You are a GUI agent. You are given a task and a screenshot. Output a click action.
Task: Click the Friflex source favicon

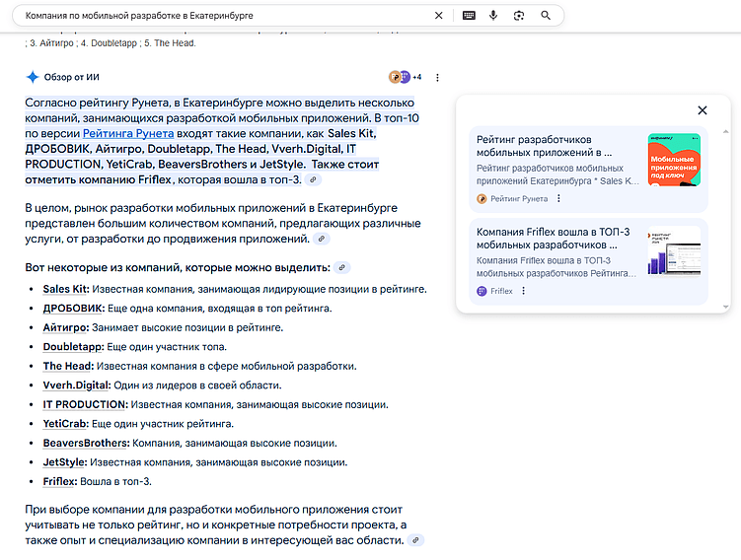coord(482,291)
